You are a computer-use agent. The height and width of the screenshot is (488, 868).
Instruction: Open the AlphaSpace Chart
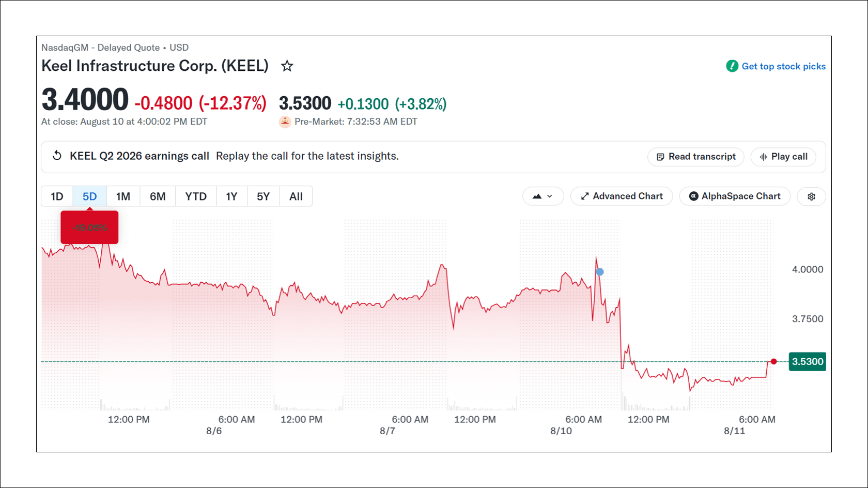tap(735, 196)
